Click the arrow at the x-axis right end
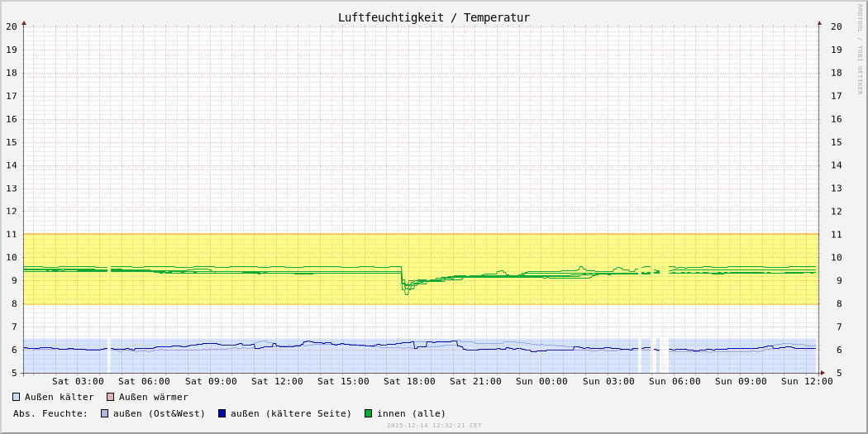Image resolution: width=868 pixels, height=434 pixels. (x=822, y=373)
